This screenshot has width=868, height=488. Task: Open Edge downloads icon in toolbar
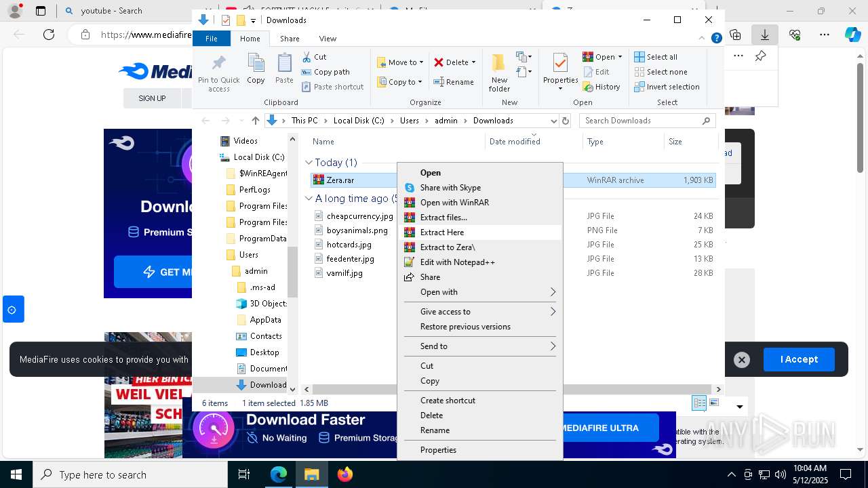point(764,35)
